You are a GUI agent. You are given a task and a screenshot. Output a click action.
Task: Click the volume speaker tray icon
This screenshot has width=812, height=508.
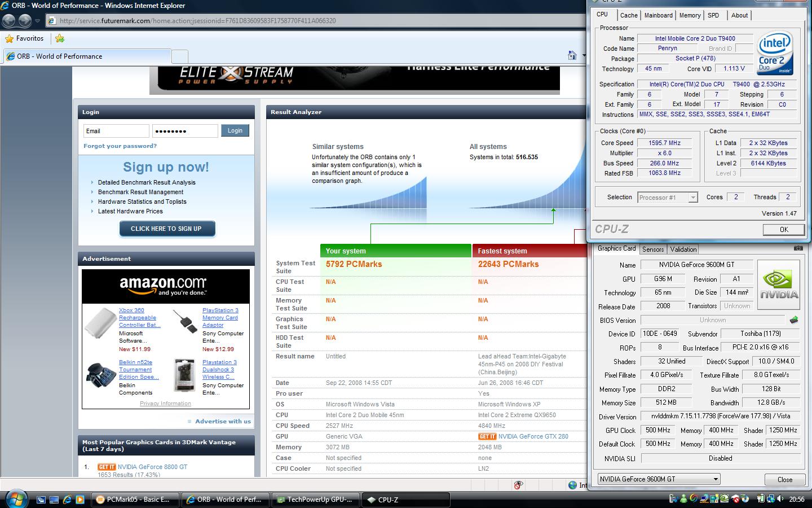tap(780, 498)
